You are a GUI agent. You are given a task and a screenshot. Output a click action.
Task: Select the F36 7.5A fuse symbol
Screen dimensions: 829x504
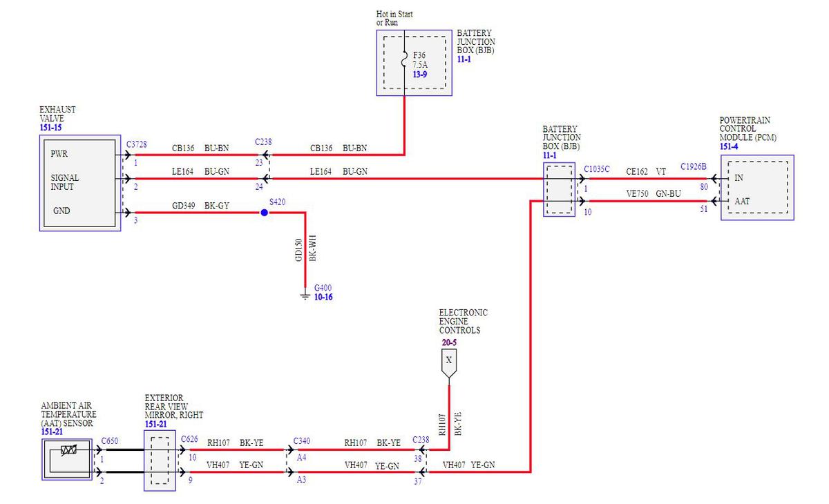tap(405, 62)
